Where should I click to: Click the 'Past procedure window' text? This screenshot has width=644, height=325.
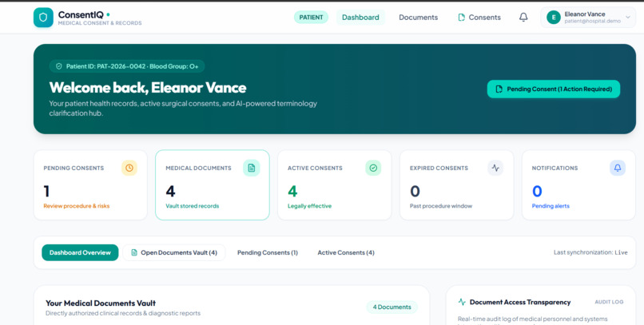click(441, 206)
